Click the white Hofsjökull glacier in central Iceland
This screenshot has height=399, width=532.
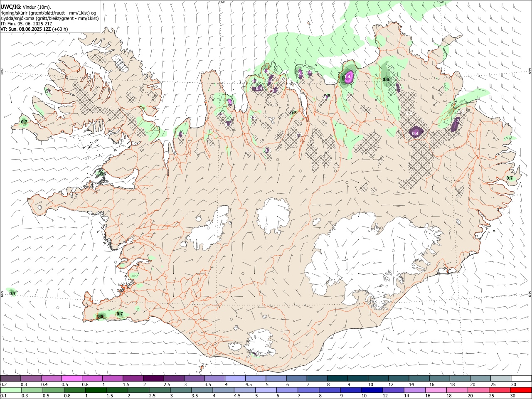[273, 215]
